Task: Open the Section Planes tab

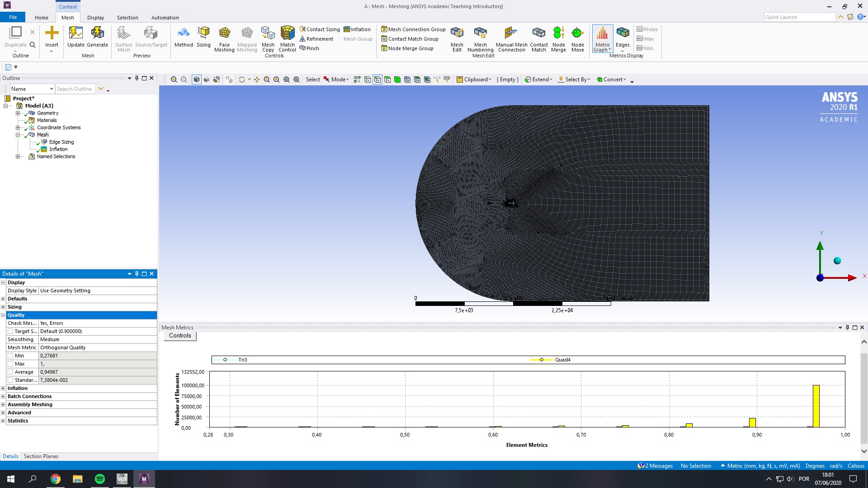Action: pos(41,456)
